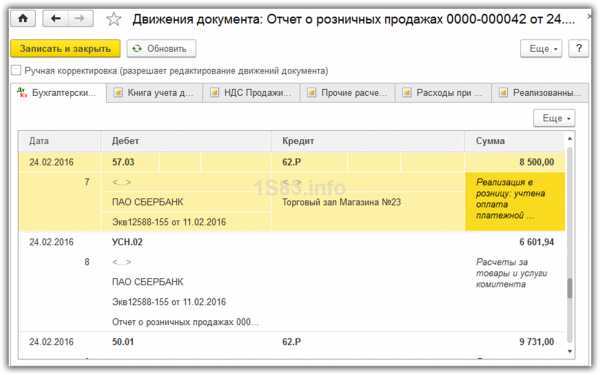Screen dimensions: 600x375
Task: Open the table's Еще dropdown menu
Action: [x=554, y=118]
